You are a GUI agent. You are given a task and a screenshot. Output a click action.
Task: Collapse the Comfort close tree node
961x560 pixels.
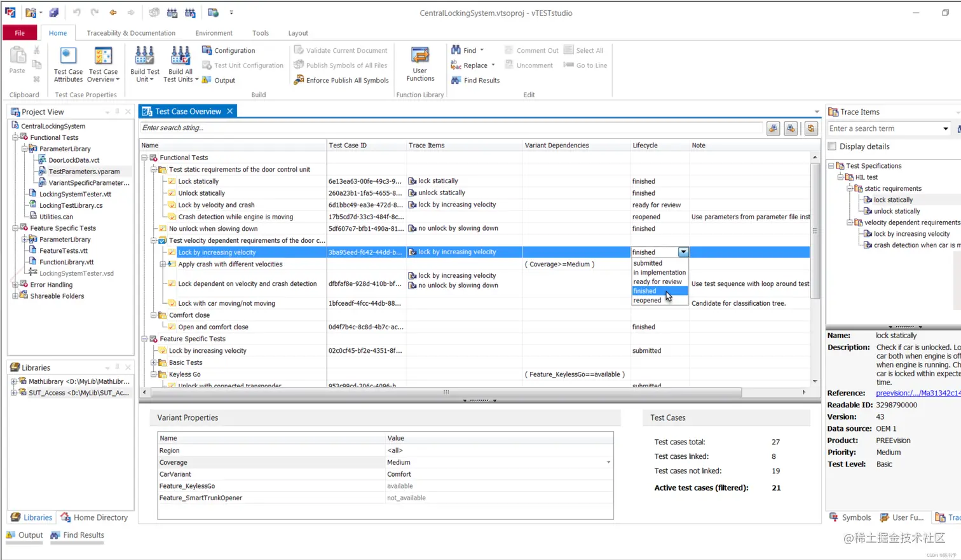(x=154, y=315)
